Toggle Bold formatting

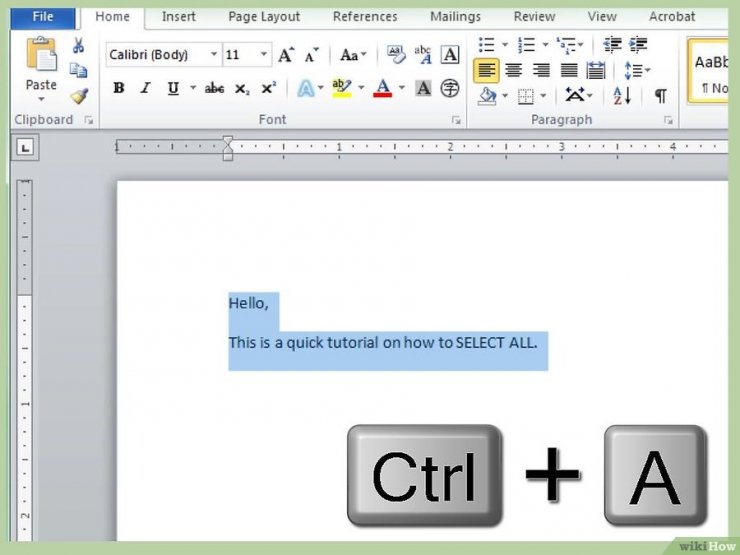[118, 88]
